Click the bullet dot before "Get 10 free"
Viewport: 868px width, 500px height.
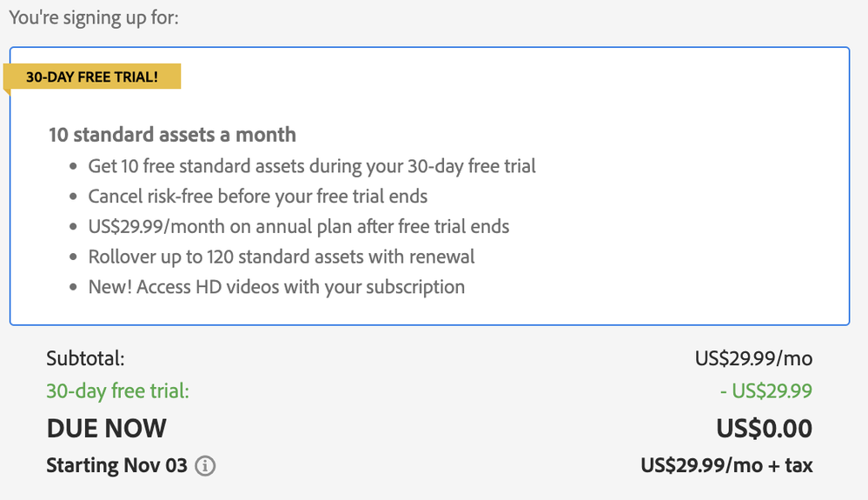pyautogui.click(x=73, y=167)
